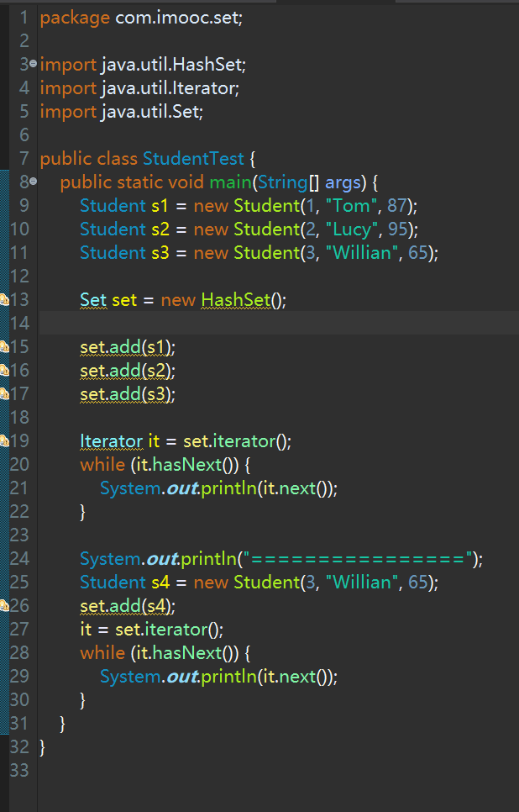The width and height of the screenshot is (519, 812).
Task: Click variable s4 in its declaration
Action: click(x=160, y=583)
